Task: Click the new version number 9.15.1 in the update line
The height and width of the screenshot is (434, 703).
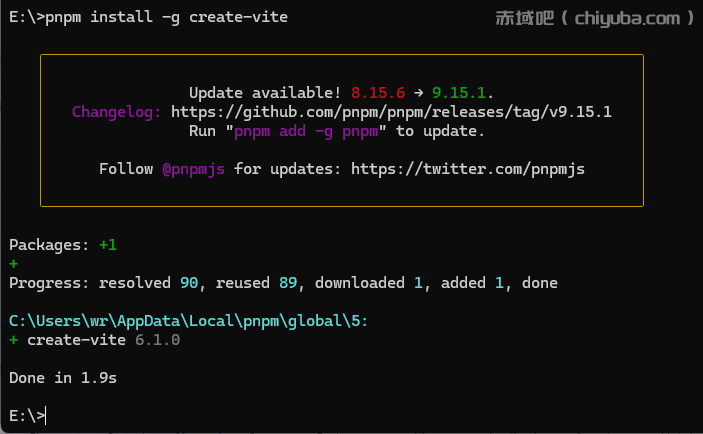Action: pyautogui.click(x=459, y=93)
